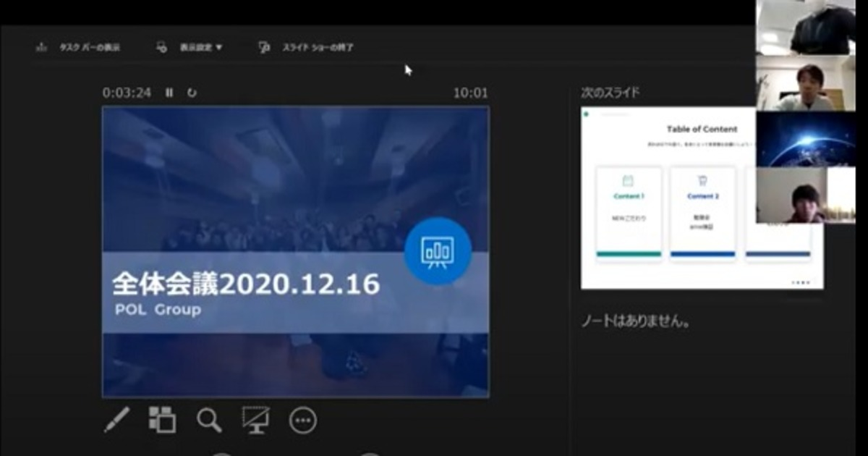This screenshot has height=456, width=868.
Task: Toggle black screen for slide show
Action: (255, 420)
